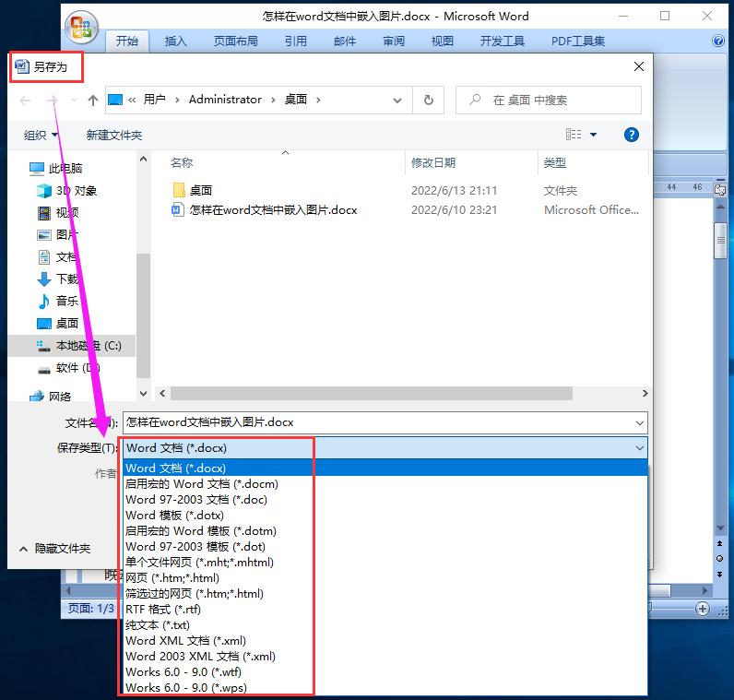Choose RTF 格式 (*.rtf) option
This screenshot has height=700, width=734.
pos(385,610)
